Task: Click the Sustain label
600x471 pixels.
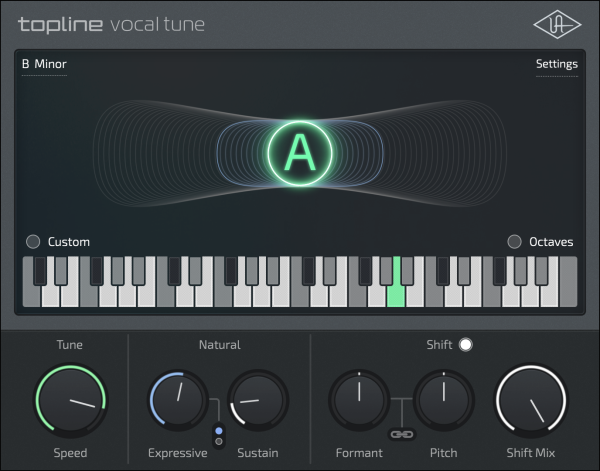Action: tap(258, 453)
